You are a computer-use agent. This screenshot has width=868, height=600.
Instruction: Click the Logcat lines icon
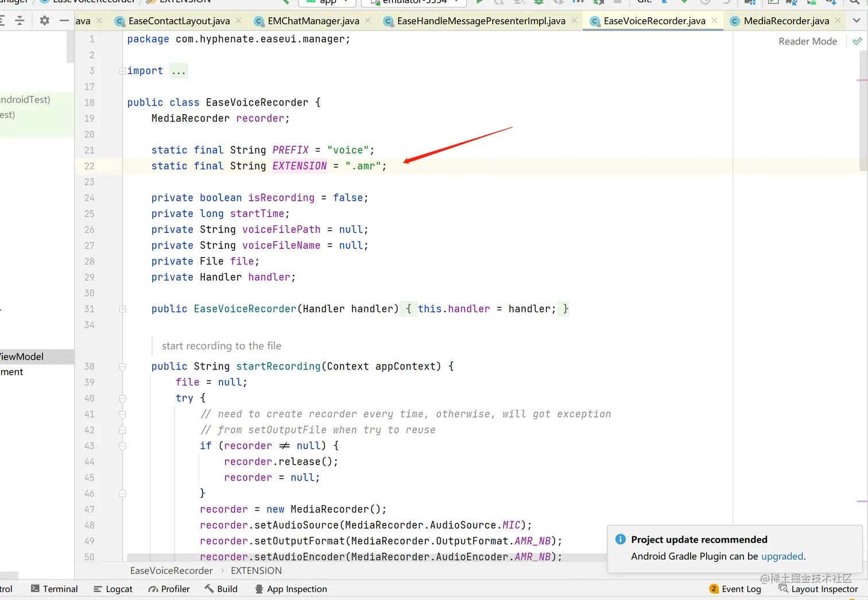click(x=98, y=589)
